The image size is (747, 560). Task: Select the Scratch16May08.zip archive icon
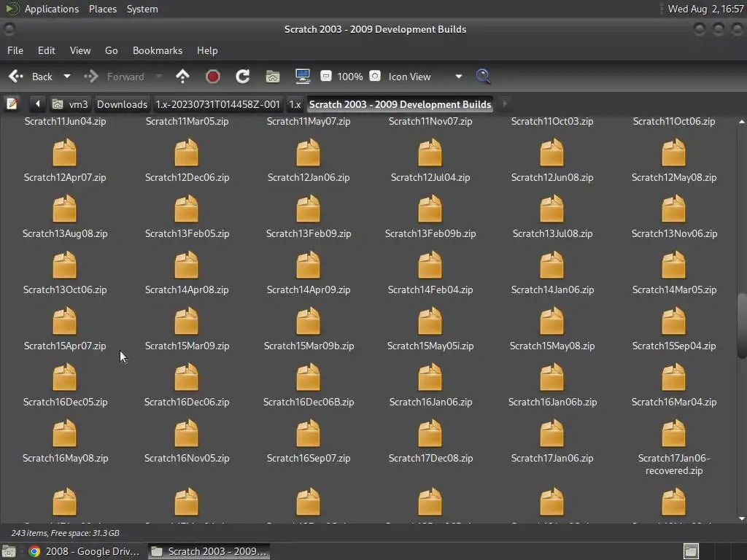(64, 433)
